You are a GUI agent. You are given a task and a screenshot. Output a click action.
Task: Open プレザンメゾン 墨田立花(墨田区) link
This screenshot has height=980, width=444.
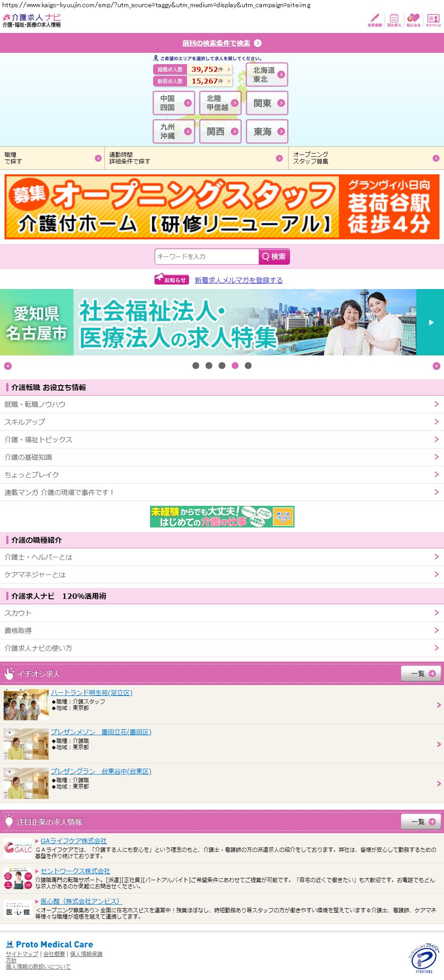[x=101, y=732]
